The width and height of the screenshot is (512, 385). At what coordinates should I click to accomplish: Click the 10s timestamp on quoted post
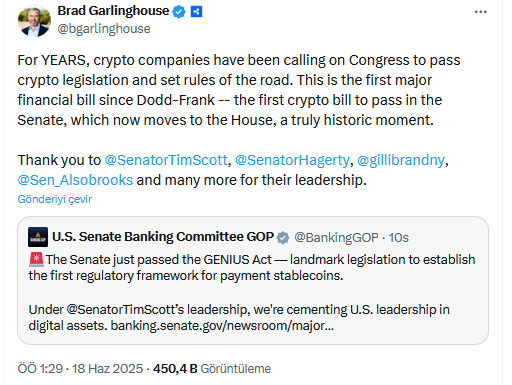(x=399, y=238)
